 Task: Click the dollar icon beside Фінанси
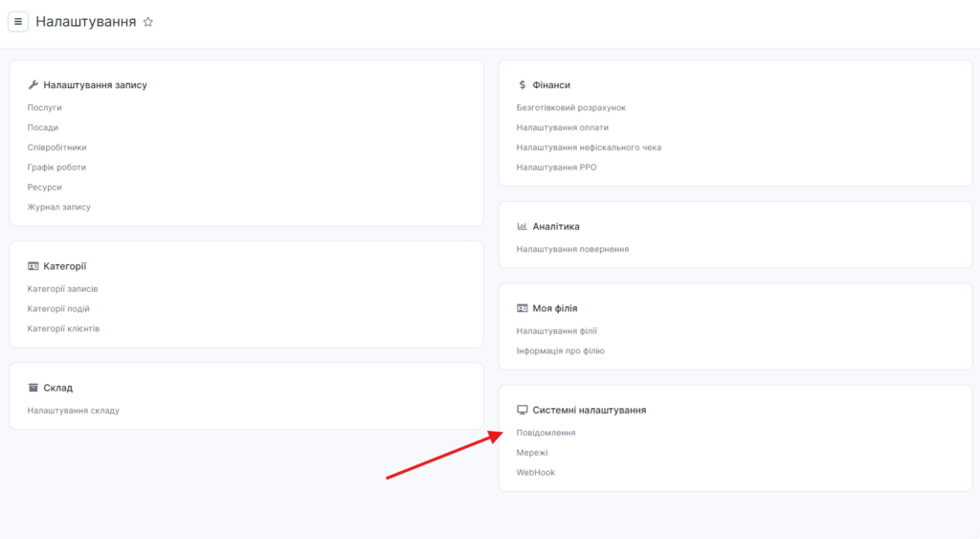coord(522,85)
